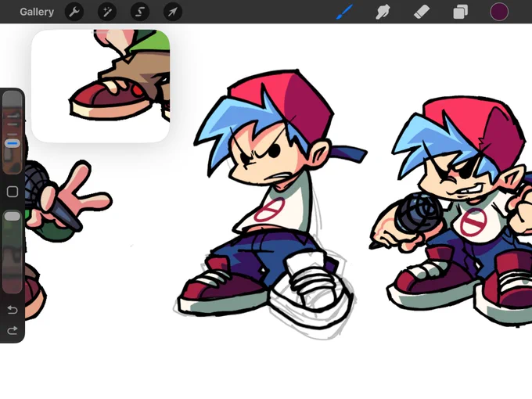Open the active color picker
The width and height of the screenshot is (532, 399).
point(499,12)
